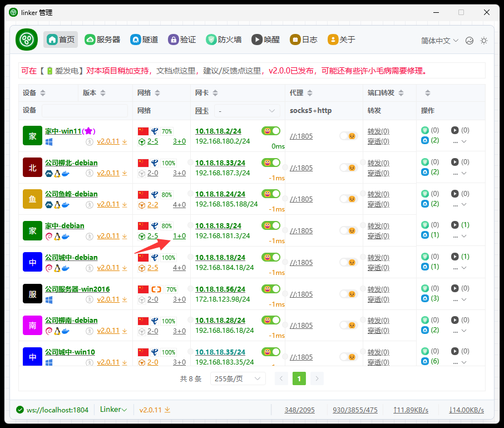This screenshot has height=428, width=504.
Task: Open the 关于 about tab
Action: pyautogui.click(x=342, y=40)
